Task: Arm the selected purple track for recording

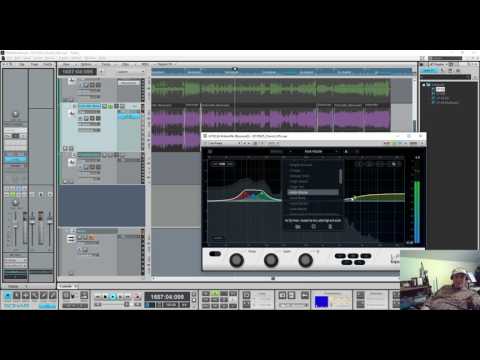Action: click(x=116, y=106)
